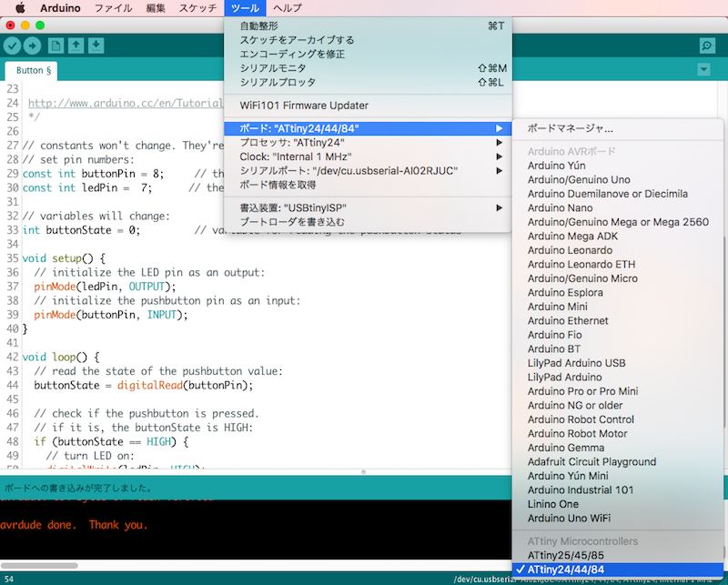The width and height of the screenshot is (728, 585).
Task: Select Arduino Duemilanove or Diecimila
Action: pyautogui.click(x=618, y=194)
